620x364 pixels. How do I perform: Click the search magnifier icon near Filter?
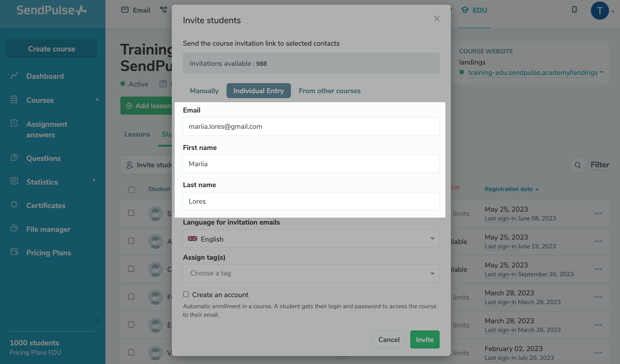[x=578, y=165]
